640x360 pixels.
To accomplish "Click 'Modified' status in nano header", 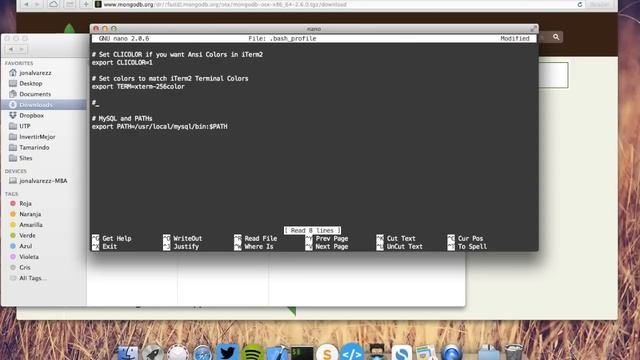I will click(515, 38).
